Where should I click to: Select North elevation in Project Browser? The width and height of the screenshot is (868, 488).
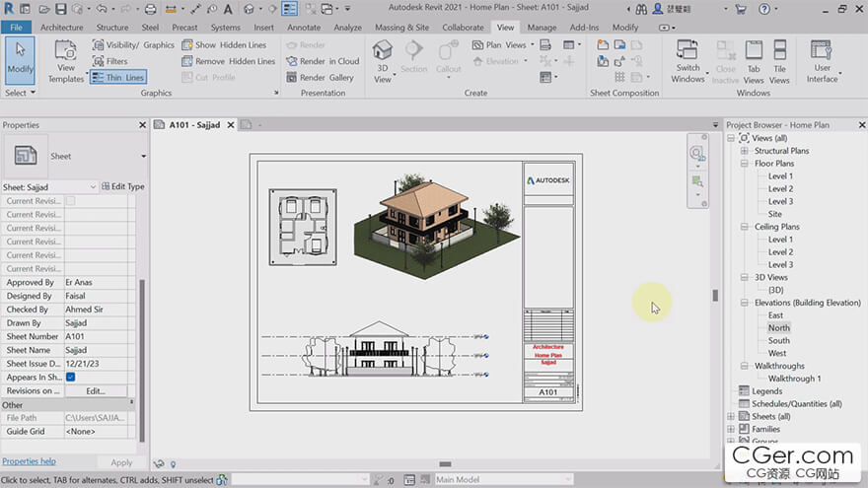click(778, 327)
